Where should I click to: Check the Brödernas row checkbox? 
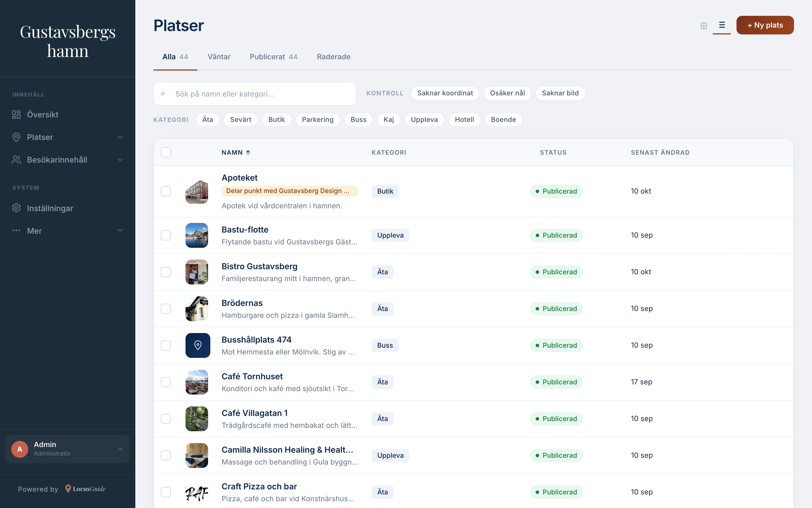click(x=166, y=308)
